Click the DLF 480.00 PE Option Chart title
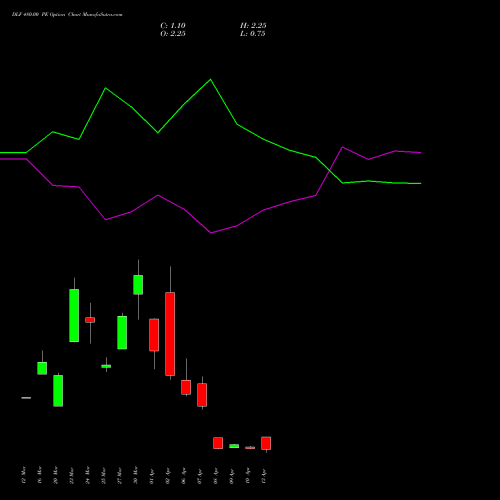This screenshot has width=500, height=500. (x=67, y=15)
